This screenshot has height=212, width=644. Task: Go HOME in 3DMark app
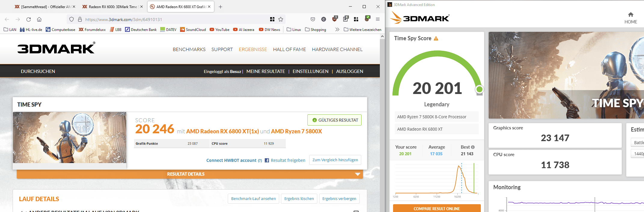tap(631, 18)
